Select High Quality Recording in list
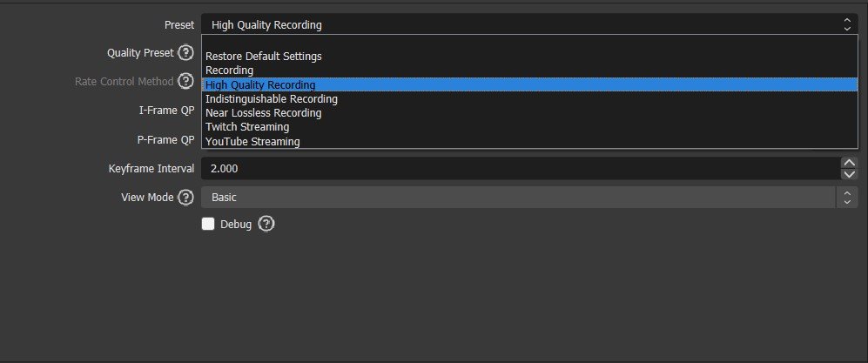Screen dimensions: 868x363 tap(260, 85)
